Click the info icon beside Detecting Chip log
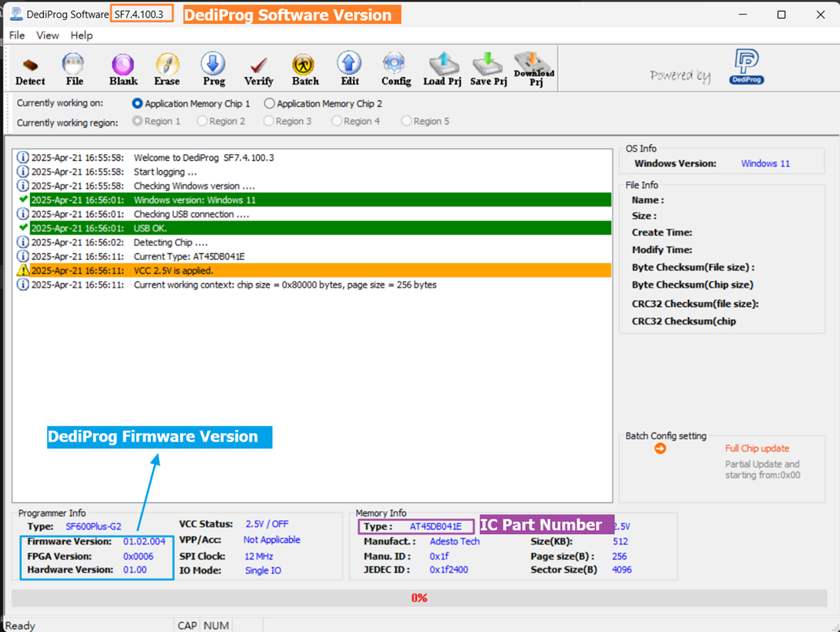840x632 pixels. click(x=22, y=242)
